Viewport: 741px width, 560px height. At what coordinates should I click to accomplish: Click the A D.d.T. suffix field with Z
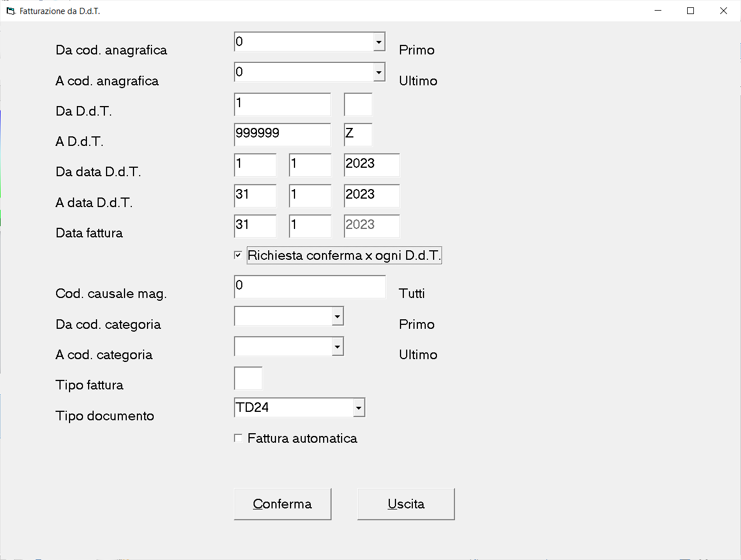(358, 135)
